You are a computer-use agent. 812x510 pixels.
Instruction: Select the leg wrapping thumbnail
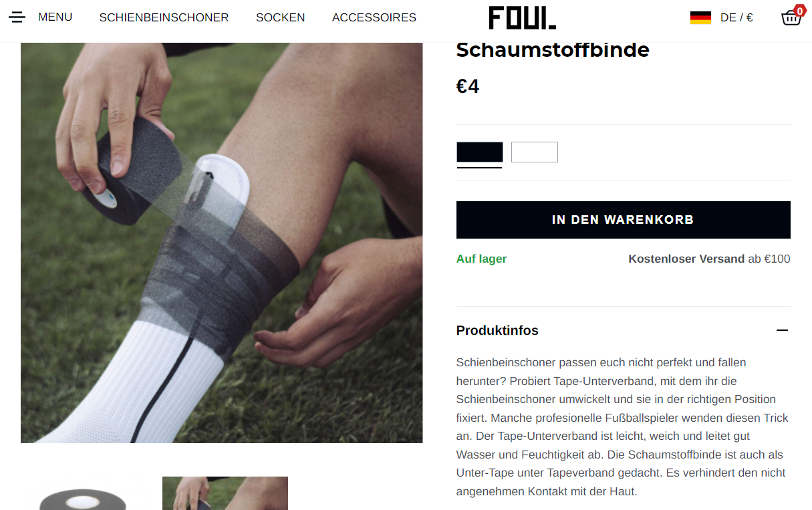tap(225, 493)
